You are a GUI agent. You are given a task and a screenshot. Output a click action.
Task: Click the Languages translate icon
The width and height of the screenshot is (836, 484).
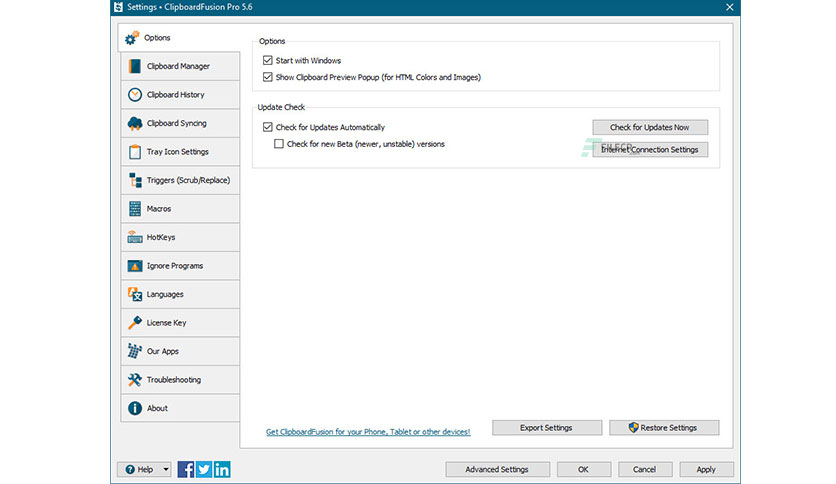coord(135,294)
